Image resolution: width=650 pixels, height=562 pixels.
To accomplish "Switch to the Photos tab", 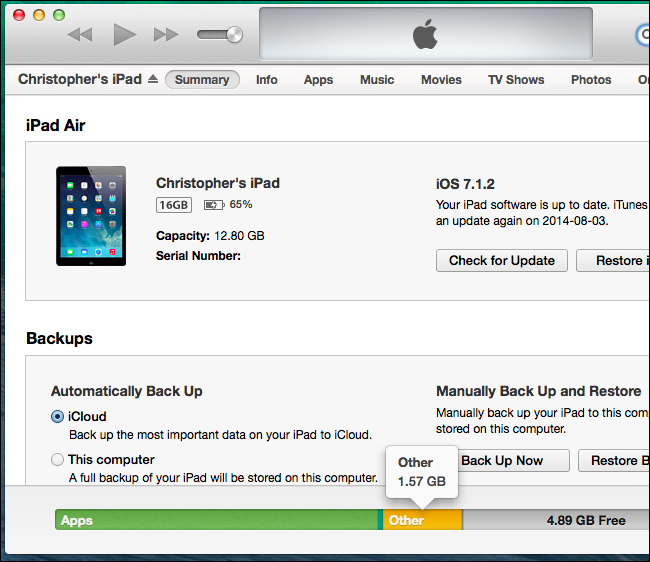I will (591, 80).
